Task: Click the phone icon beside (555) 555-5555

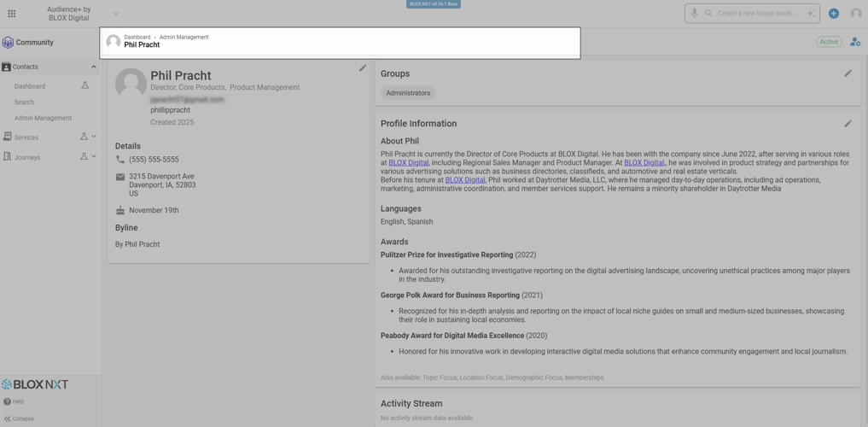Action: tap(120, 160)
